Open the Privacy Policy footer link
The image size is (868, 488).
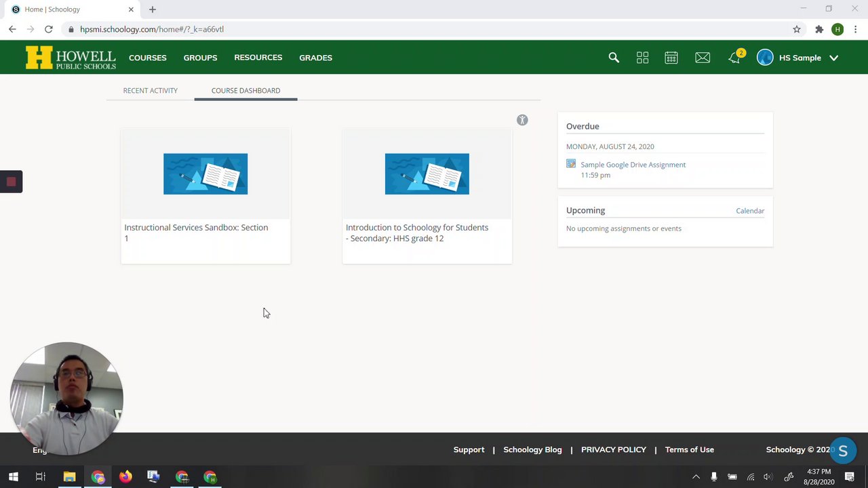614,449
